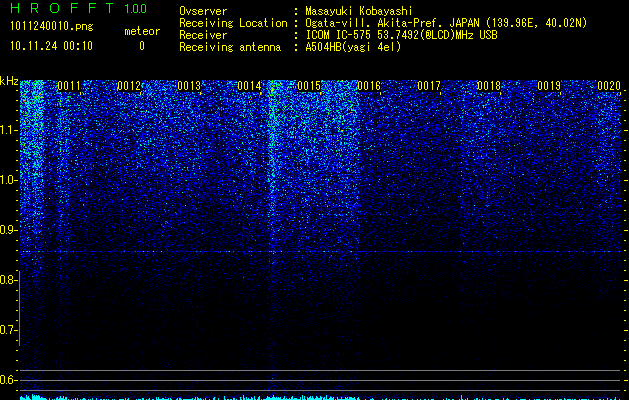Click the kHz axis unit label
Viewport: 629px width, 400px height.
click(9, 81)
